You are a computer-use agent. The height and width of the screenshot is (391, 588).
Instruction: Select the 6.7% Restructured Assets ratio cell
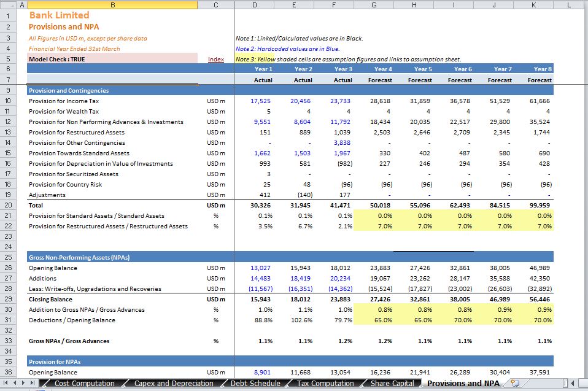click(294, 226)
